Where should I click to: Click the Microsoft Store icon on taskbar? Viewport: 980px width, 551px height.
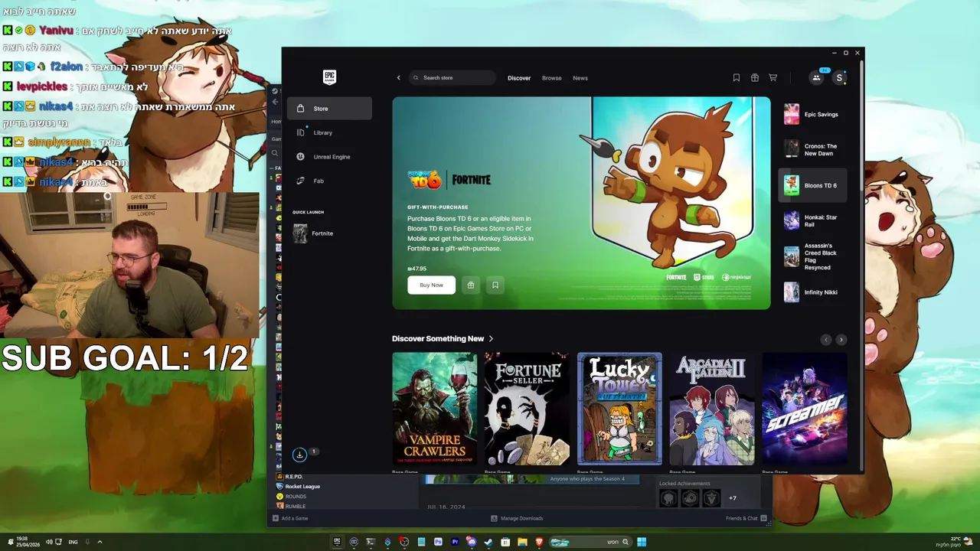click(x=505, y=542)
